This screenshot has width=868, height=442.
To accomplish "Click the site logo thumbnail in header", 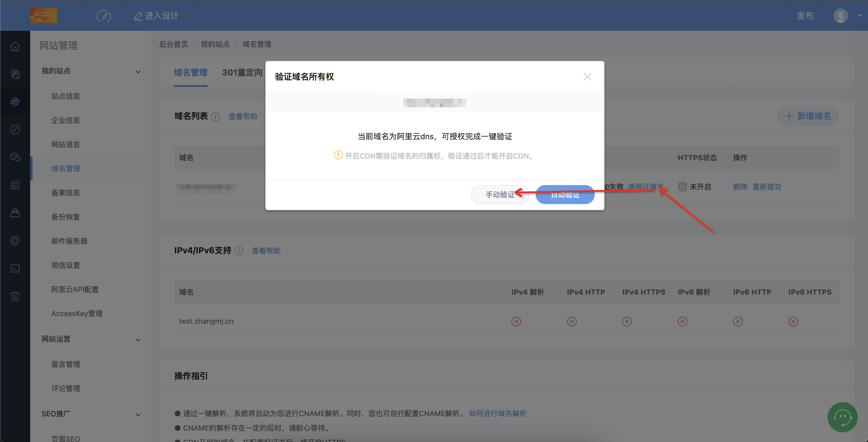I will tap(43, 15).
